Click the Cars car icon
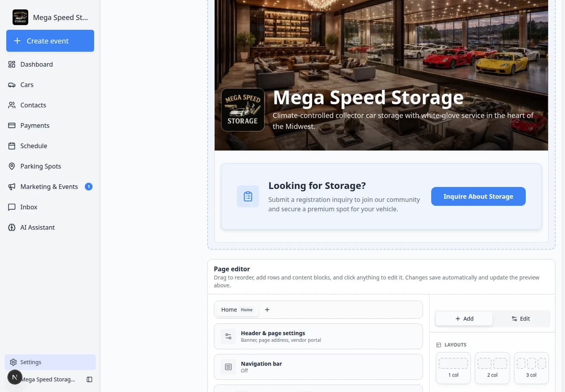This screenshot has height=392, width=565. [x=12, y=85]
